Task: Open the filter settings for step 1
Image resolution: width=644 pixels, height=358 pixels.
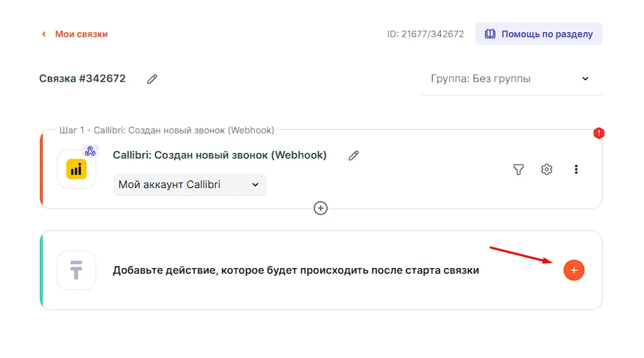Action: click(x=518, y=169)
